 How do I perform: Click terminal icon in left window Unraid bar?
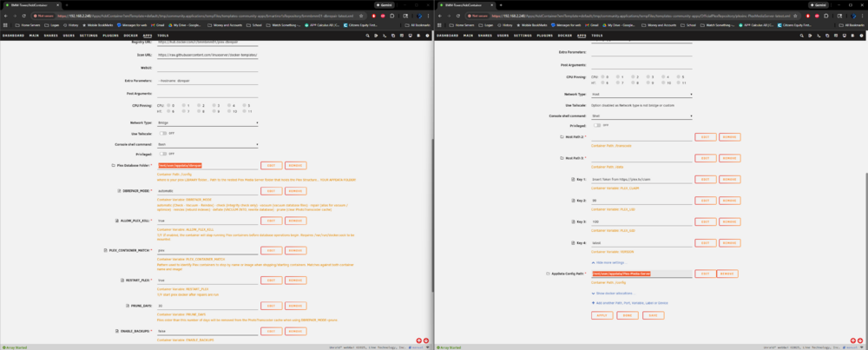(385, 36)
